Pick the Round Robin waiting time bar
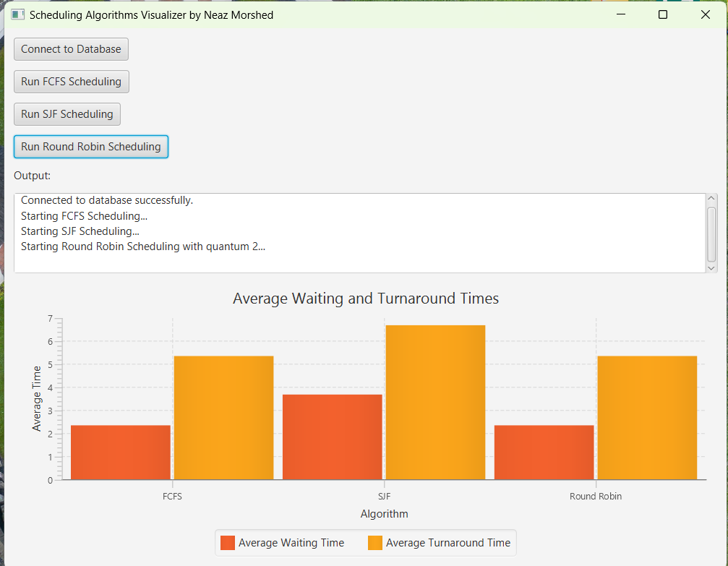 tap(544, 453)
